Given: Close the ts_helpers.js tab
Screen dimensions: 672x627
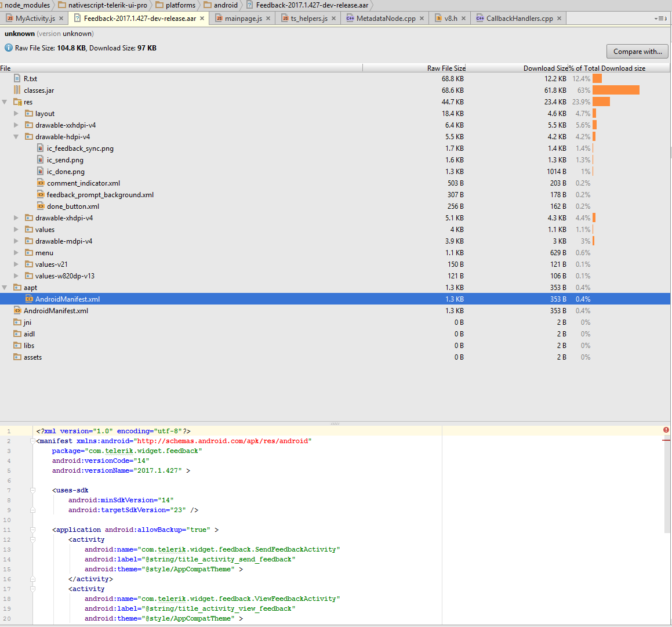Looking at the screenshot, I should [x=334, y=19].
